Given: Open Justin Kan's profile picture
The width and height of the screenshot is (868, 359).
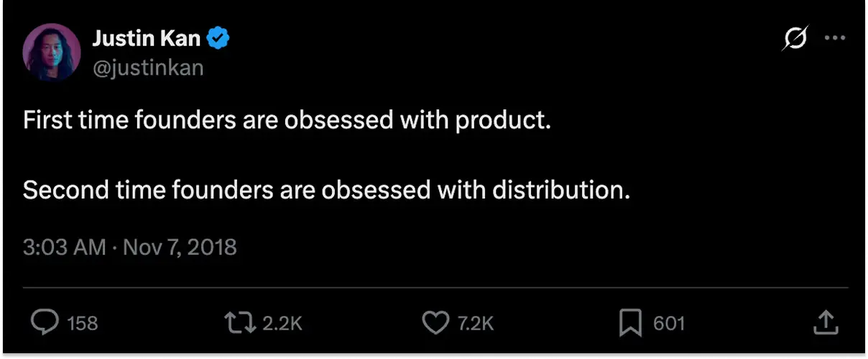Looking at the screenshot, I should pos(51,53).
